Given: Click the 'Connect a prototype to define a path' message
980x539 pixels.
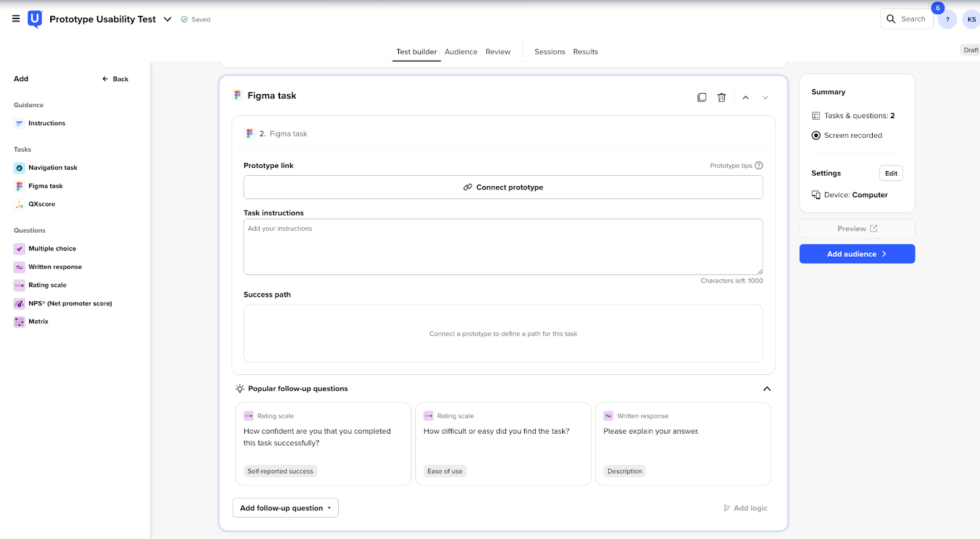Looking at the screenshot, I should (x=503, y=334).
